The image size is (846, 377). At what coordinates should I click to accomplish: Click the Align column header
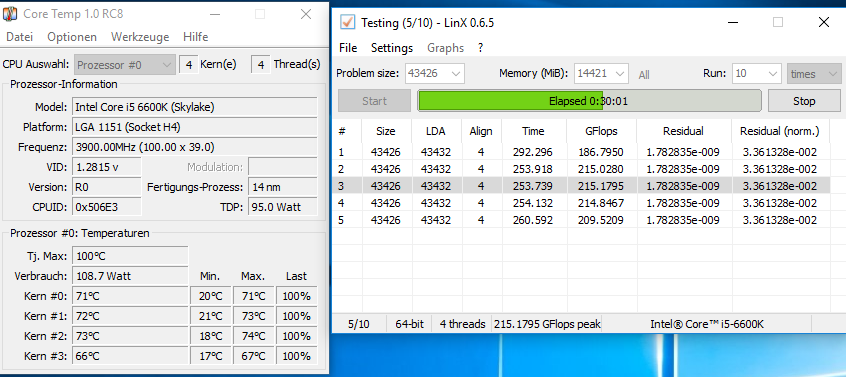tap(481, 131)
